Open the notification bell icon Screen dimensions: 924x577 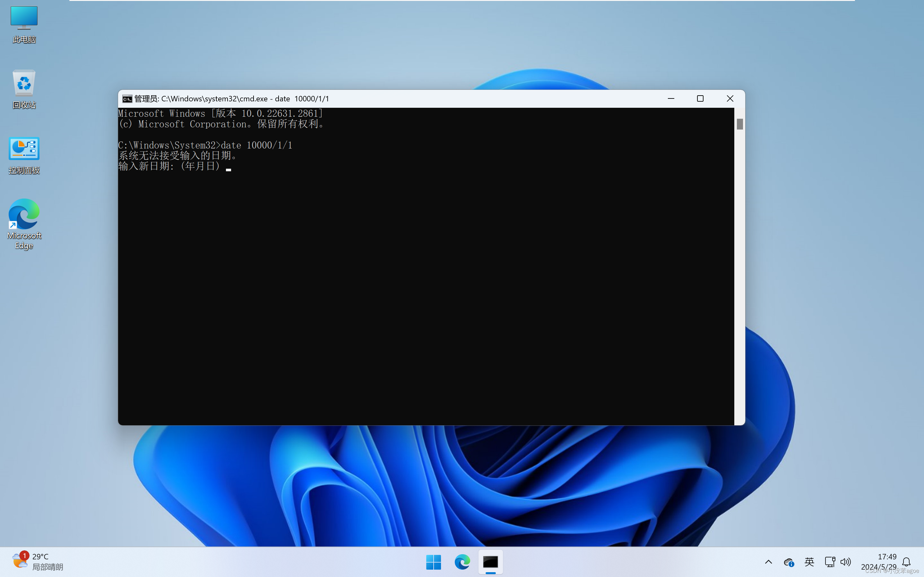pos(906,562)
